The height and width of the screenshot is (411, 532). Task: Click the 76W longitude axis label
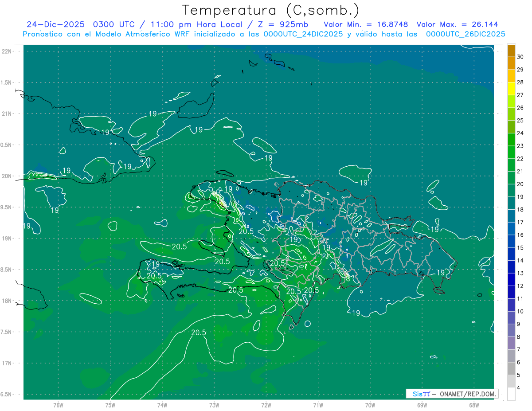coord(58,405)
